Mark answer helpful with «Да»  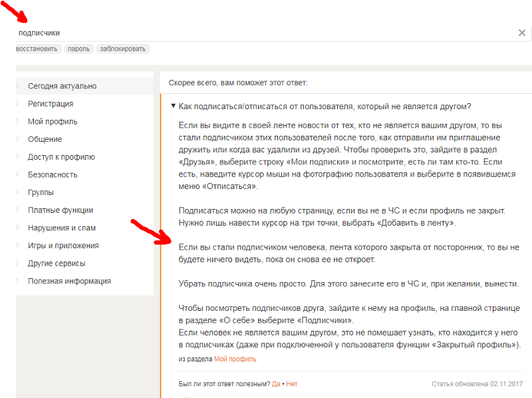tap(276, 384)
